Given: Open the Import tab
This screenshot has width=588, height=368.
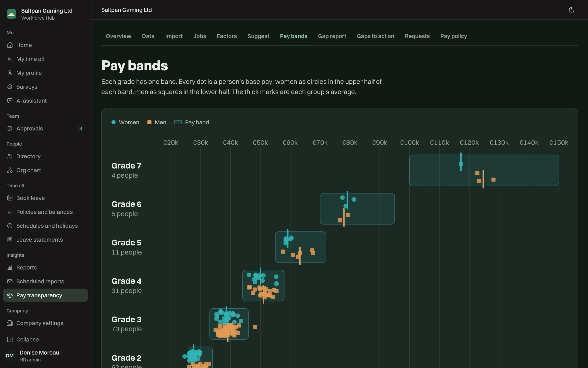Looking at the screenshot, I should (x=174, y=36).
